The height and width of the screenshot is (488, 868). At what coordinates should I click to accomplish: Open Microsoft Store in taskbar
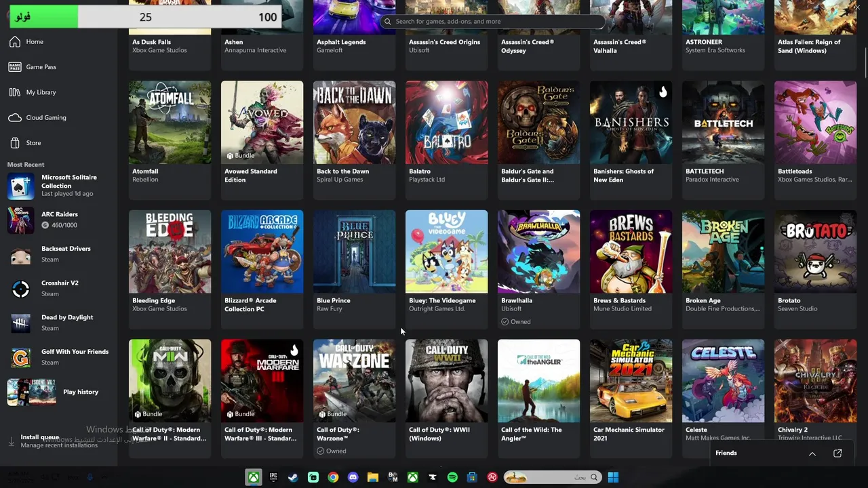(472, 477)
